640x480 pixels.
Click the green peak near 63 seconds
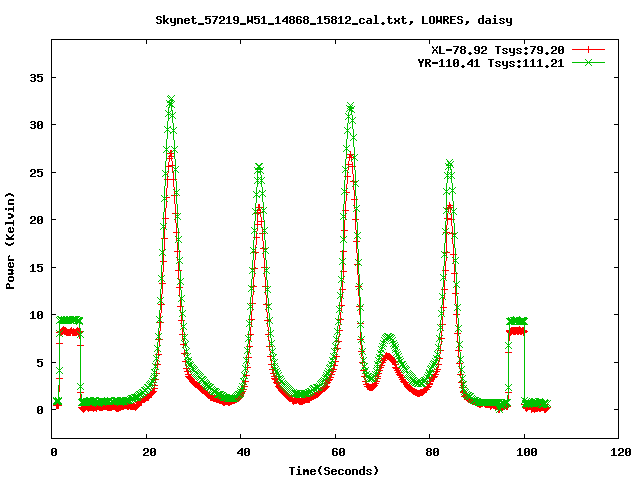(350, 107)
